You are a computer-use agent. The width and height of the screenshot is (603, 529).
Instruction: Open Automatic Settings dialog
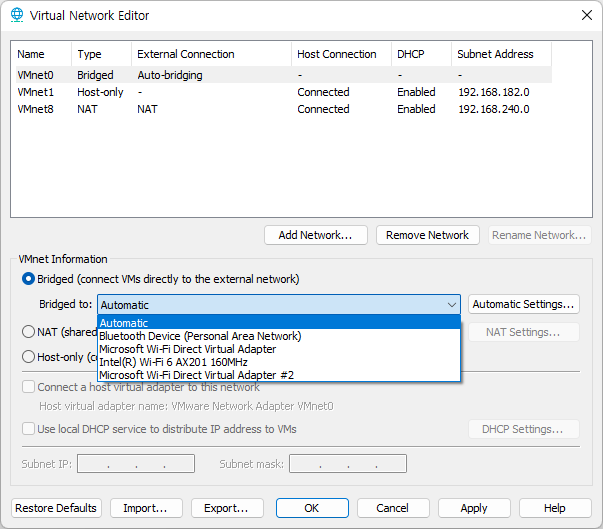point(524,304)
